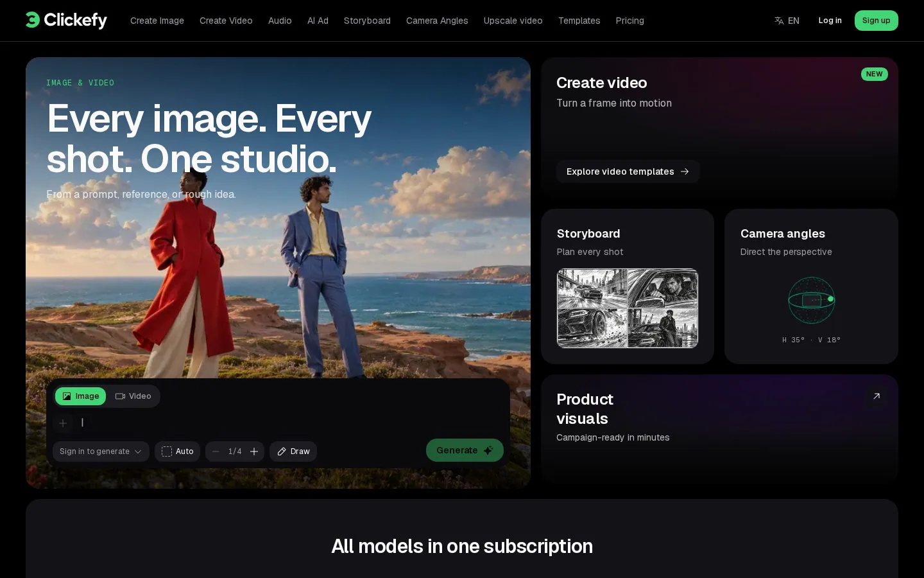Switch generator to Image mode

point(81,396)
